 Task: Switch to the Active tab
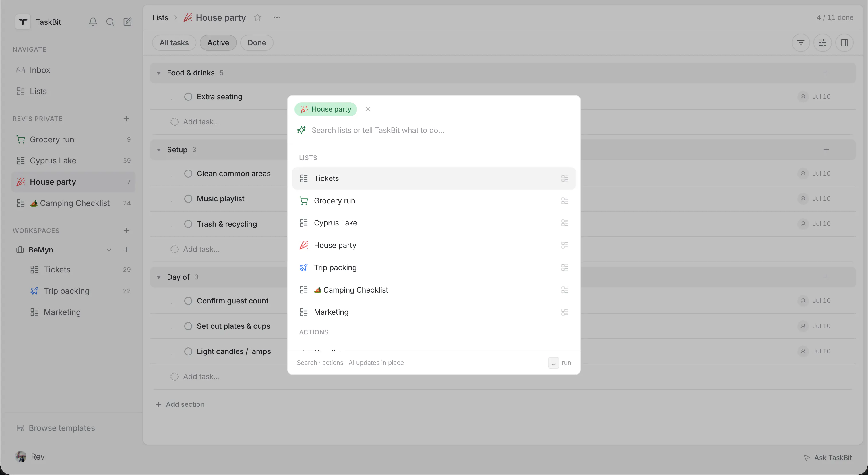218,43
